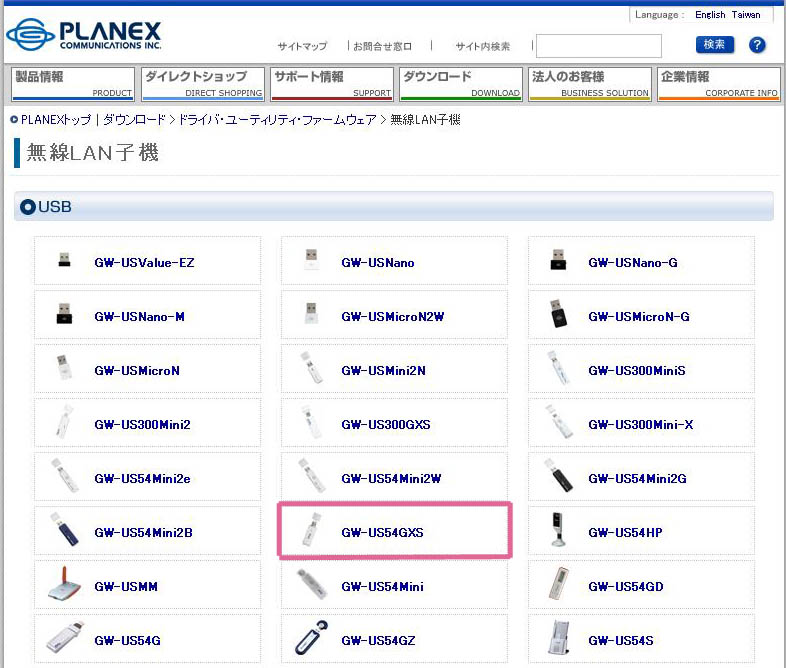Open the GW-US54GXS text link
This screenshot has width=786, height=668.
(382, 533)
